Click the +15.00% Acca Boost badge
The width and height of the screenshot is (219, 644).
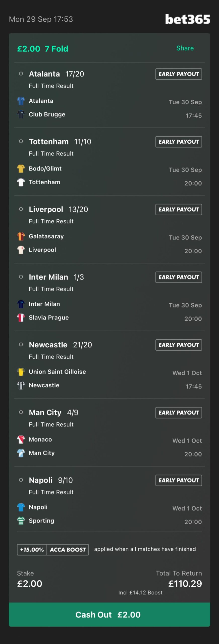click(53, 550)
